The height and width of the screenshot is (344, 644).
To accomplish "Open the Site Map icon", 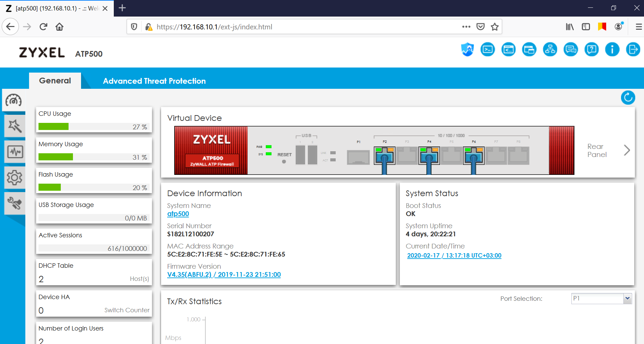I will (550, 50).
